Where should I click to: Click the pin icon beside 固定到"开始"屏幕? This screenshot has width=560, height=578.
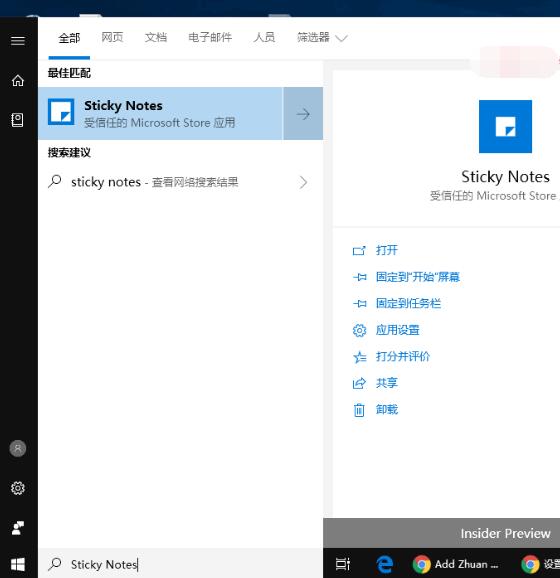[359, 277]
